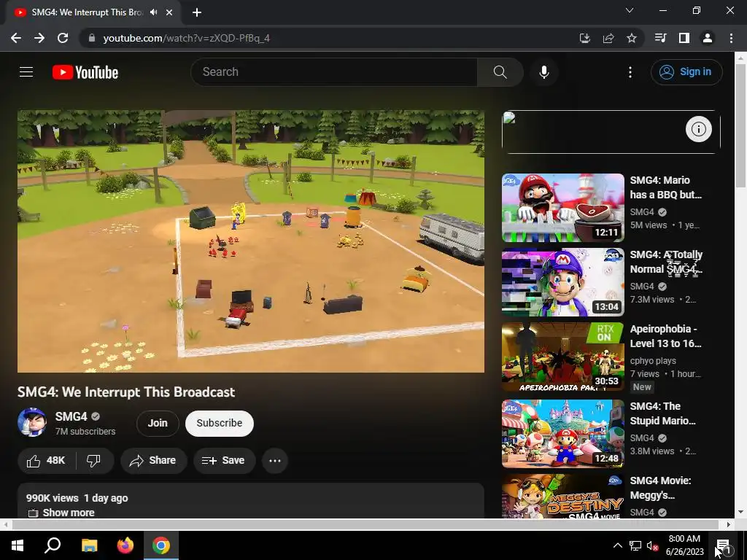Open the notification center
Image resolution: width=747 pixels, height=560 pixels.
click(724, 545)
